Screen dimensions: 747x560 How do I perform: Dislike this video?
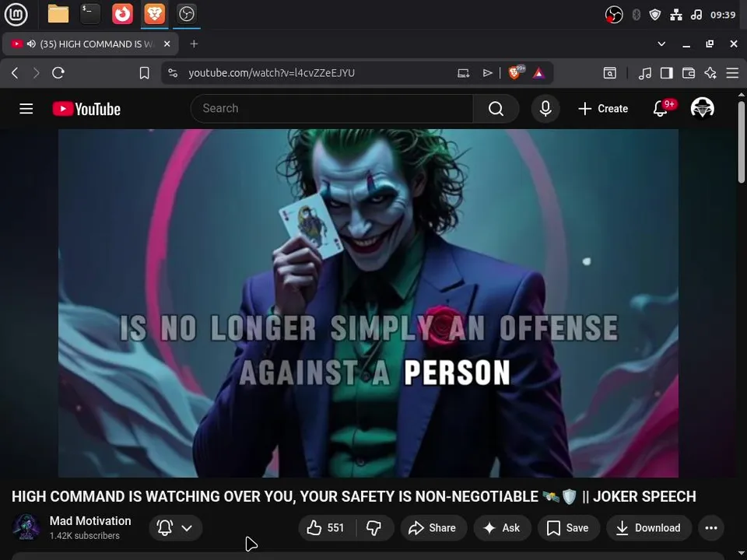pyautogui.click(x=374, y=527)
